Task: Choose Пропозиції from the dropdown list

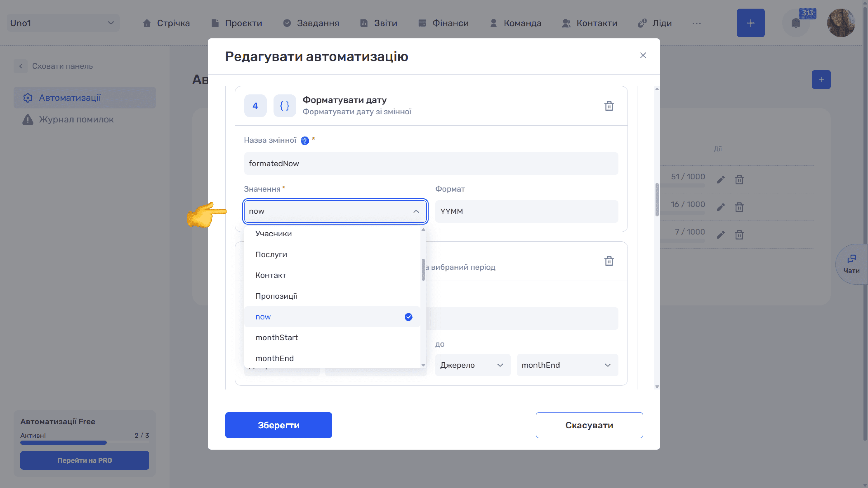Action: [x=332, y=296]
